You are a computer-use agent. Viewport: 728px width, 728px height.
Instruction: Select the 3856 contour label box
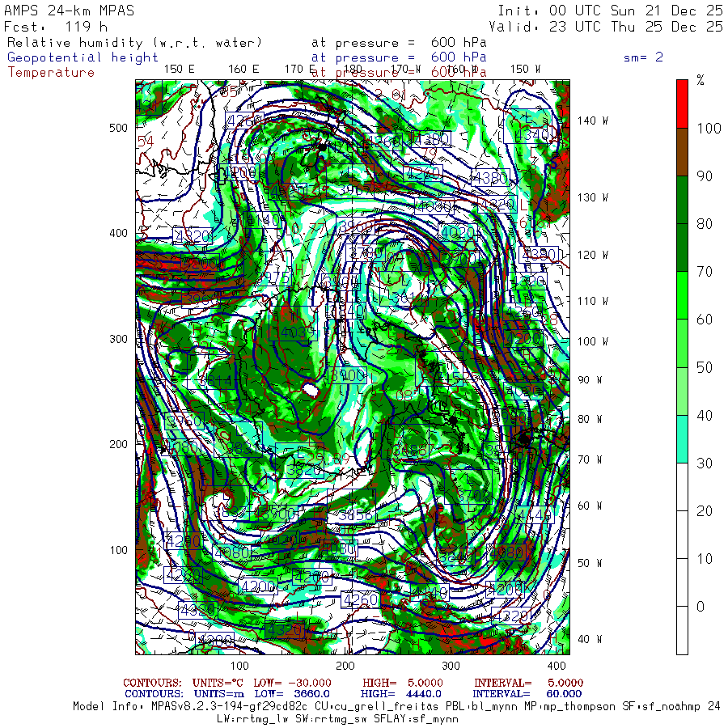(356, 515)
